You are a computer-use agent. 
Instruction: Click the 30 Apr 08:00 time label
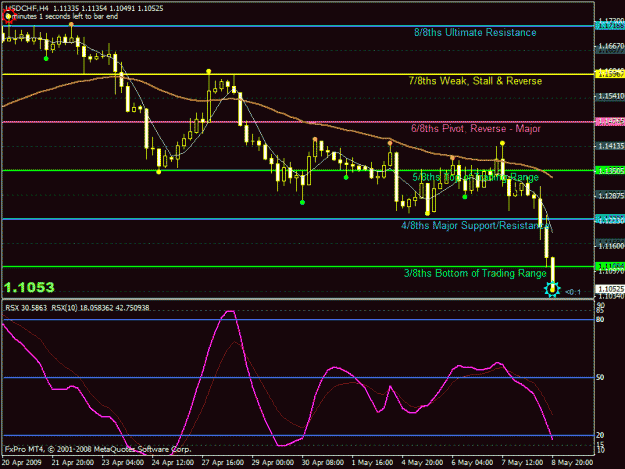323,463
